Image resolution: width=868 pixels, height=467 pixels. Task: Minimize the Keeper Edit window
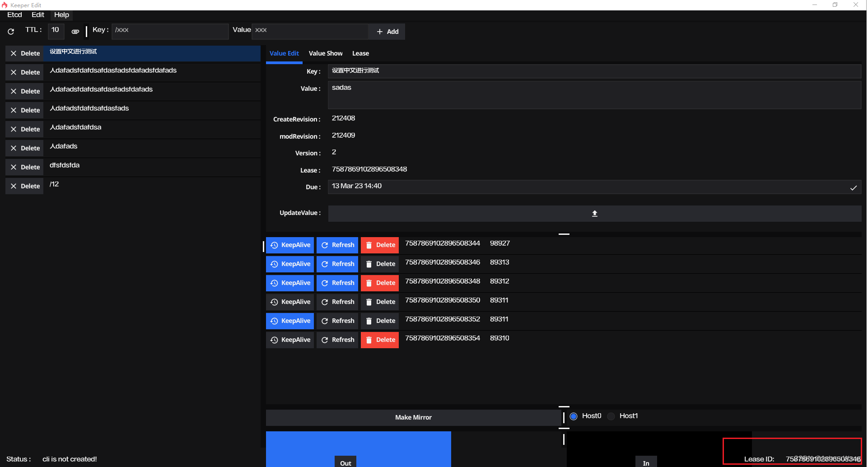[815, 5]
